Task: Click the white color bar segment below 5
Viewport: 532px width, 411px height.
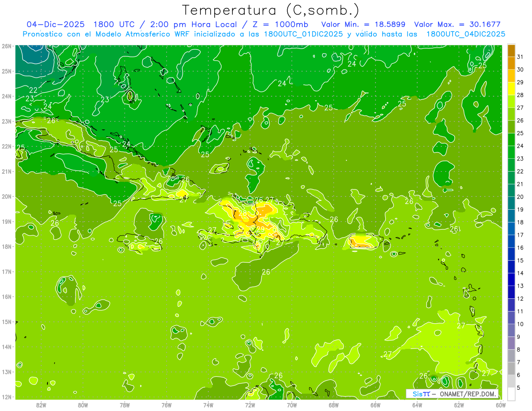Action: [511, 394]
